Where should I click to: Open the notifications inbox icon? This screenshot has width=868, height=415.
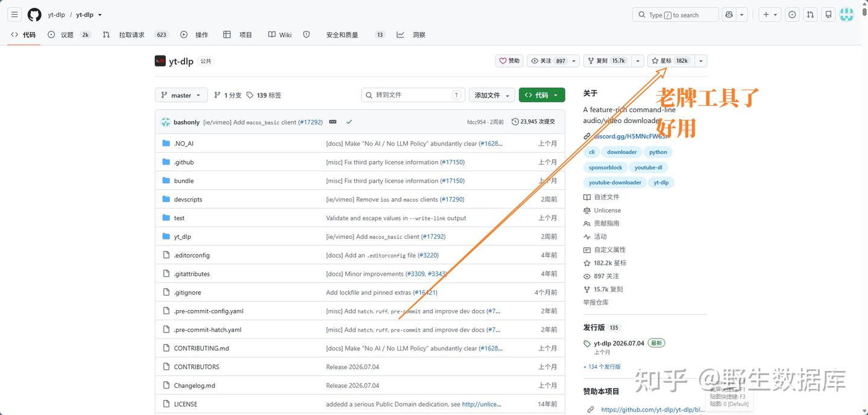point(829,14)
